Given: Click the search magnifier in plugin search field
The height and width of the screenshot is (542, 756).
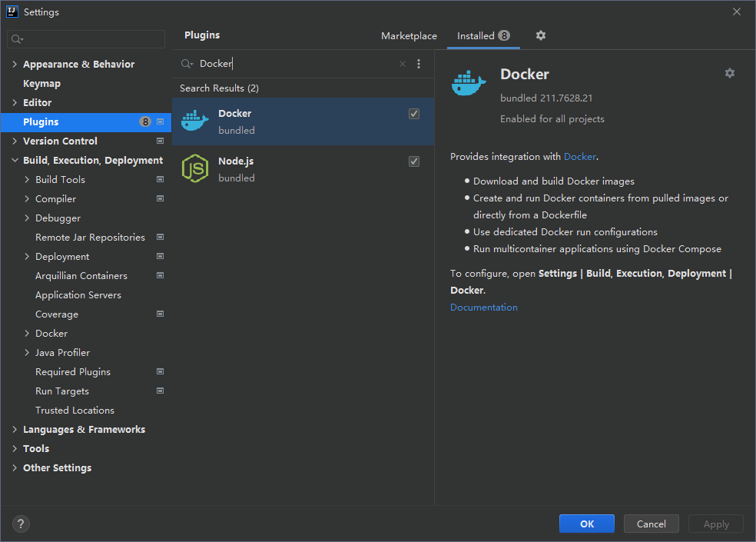Looking at the screenshot, I should click(187, 64).
